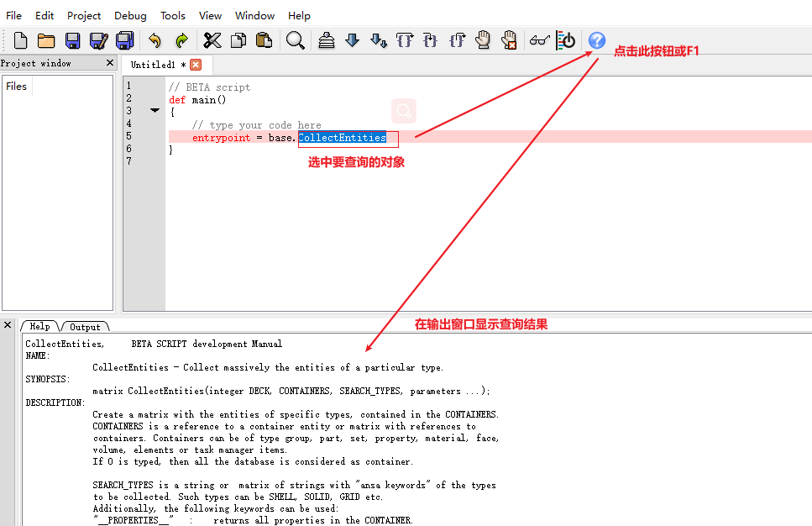Select the Files tab in project window

[x=17, y=86]
